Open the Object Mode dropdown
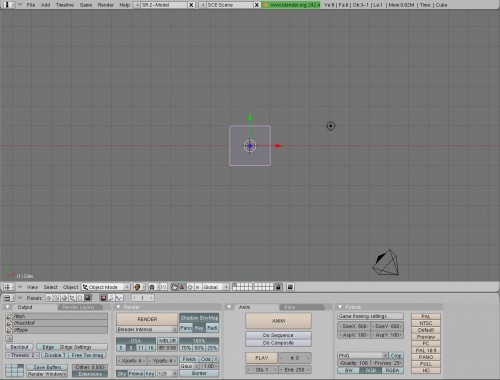The height and width of the screenshot is (380, 500). coord(106,287)
